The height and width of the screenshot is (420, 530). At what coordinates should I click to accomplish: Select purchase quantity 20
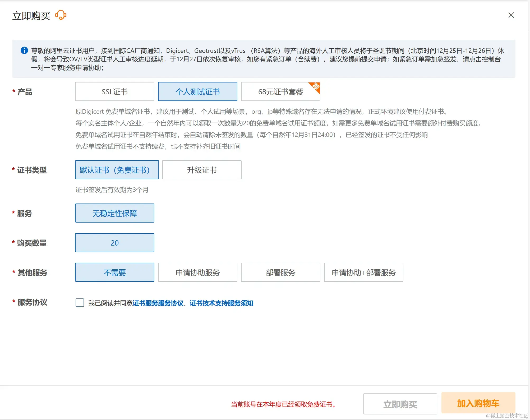114,243
